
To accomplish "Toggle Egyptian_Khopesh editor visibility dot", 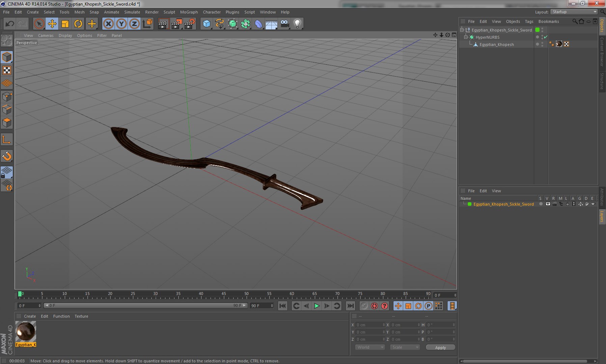I will (542, 43).
